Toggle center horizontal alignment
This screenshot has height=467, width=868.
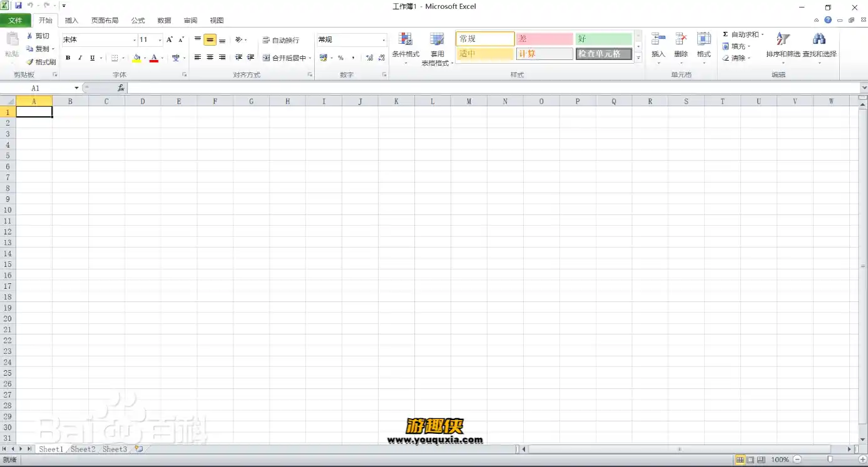210,58
